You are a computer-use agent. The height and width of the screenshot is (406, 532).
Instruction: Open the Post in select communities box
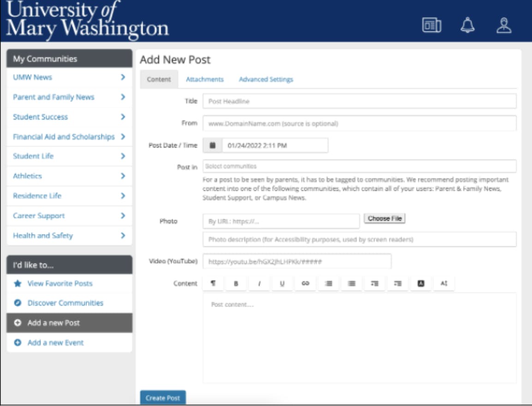click(359, 166)
